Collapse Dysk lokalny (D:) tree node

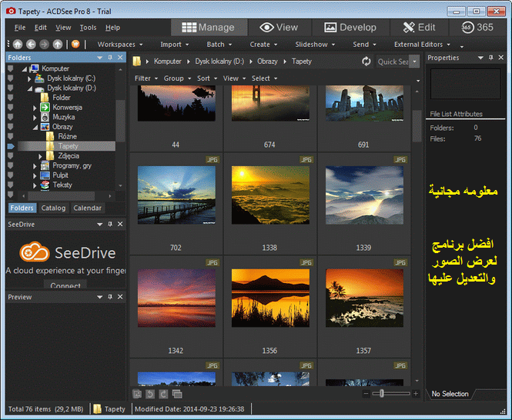tap(30, 88)
